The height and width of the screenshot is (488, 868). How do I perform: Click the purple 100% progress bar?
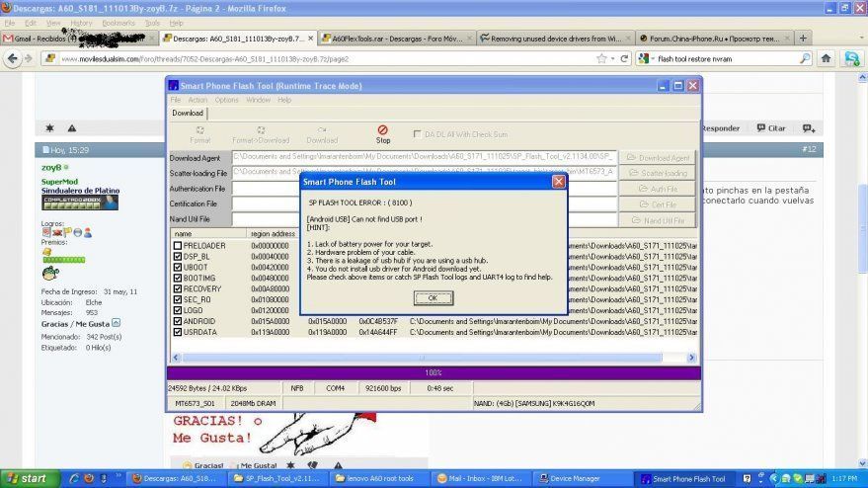pyautogui.click(x=434, y=372)
